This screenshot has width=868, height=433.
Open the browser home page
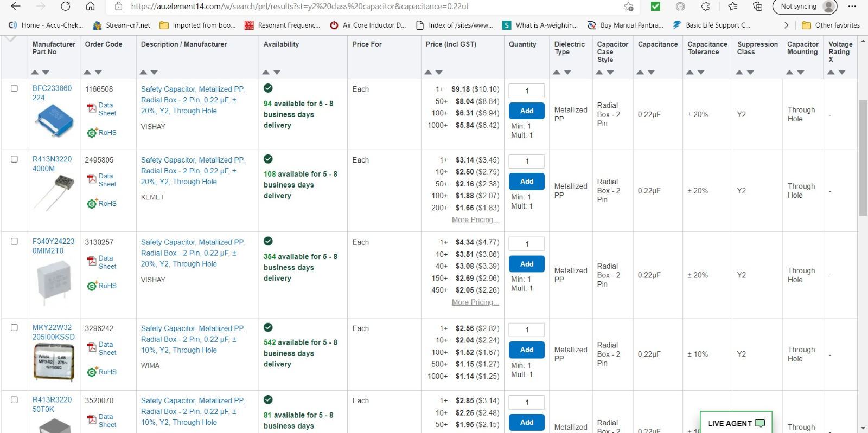pos(91,7)
